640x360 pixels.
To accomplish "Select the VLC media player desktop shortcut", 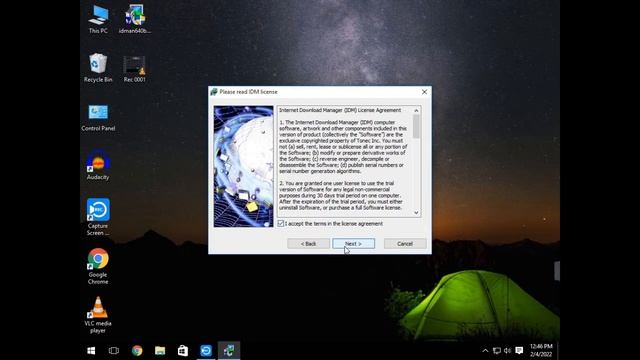I will point(98,315).
